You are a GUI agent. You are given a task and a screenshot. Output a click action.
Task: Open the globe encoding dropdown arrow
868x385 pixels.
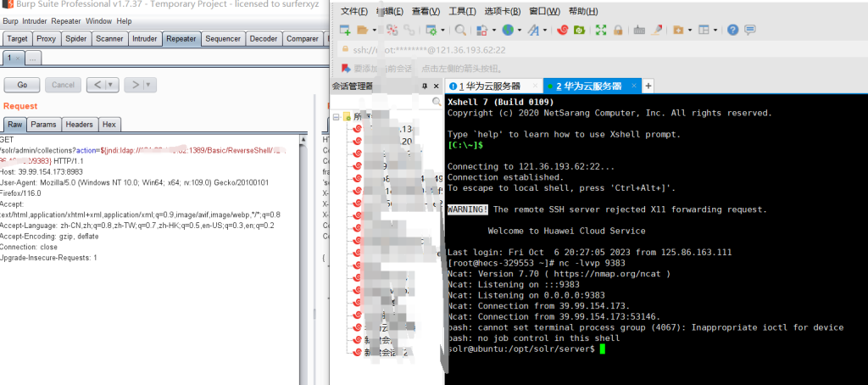coord(519,30)
